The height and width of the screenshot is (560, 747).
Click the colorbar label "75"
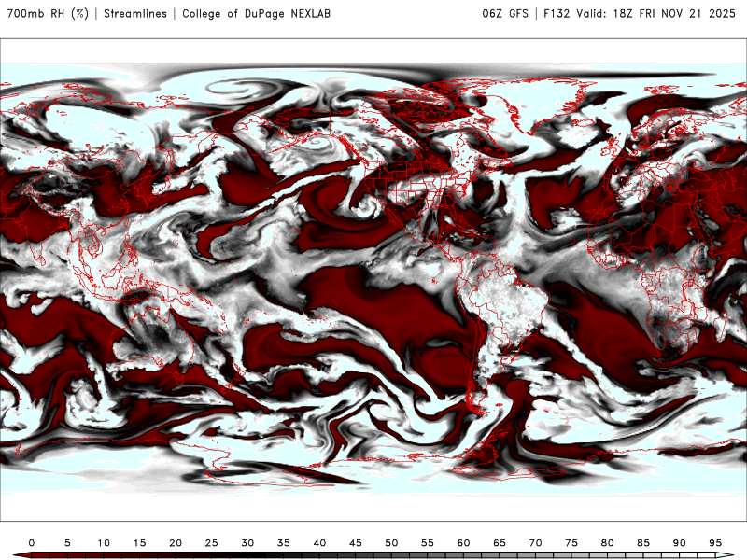[571, 543]
